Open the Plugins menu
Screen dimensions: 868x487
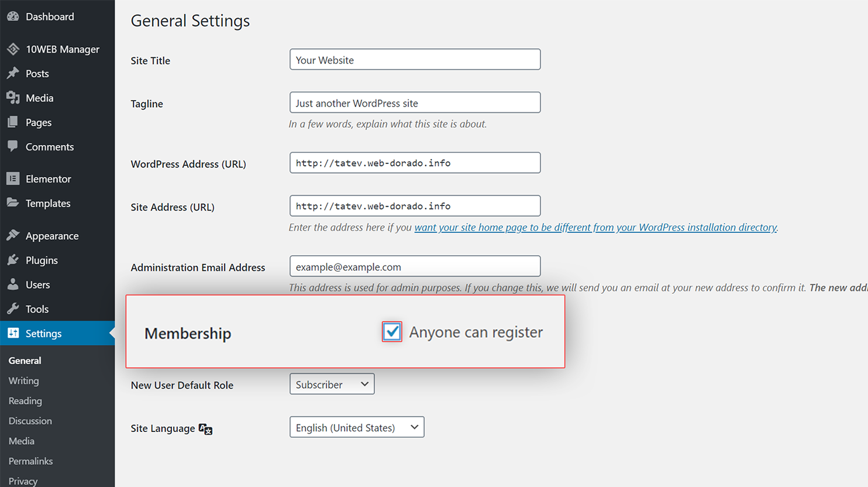coord(57,260)
